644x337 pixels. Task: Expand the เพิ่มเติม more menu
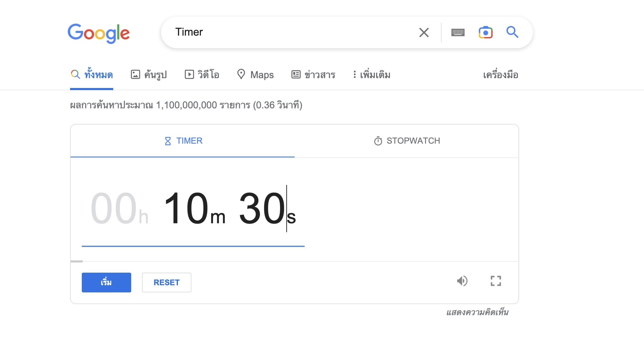(372, 75)
